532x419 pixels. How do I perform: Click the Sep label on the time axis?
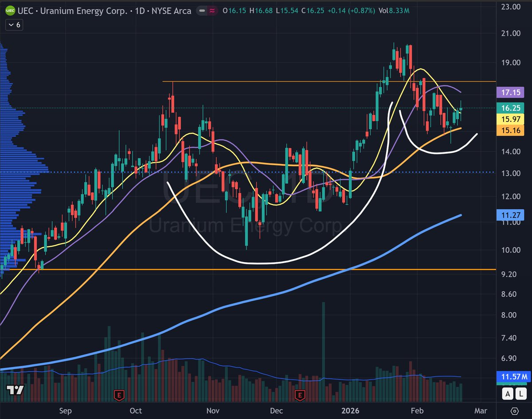click(65, 410)
